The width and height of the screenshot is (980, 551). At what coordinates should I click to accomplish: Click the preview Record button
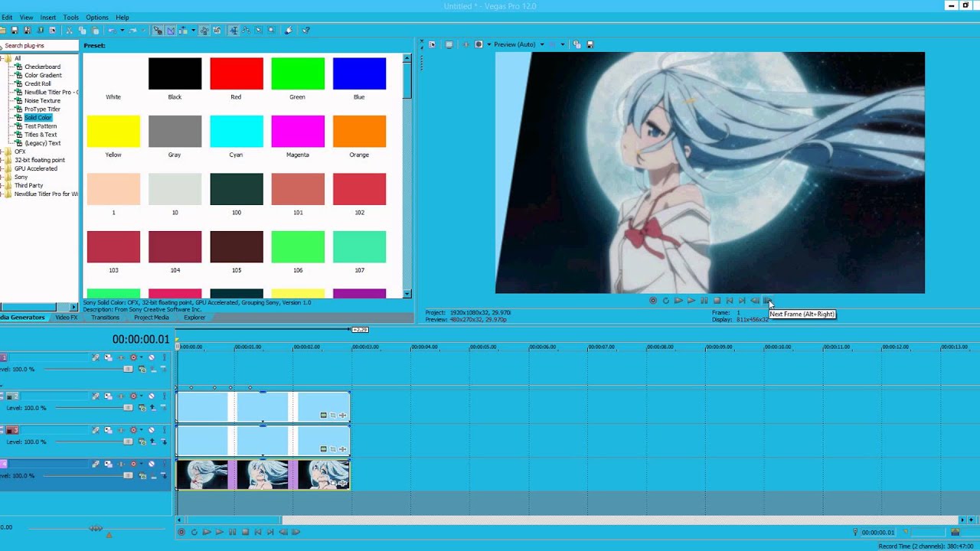pos(653,301)
